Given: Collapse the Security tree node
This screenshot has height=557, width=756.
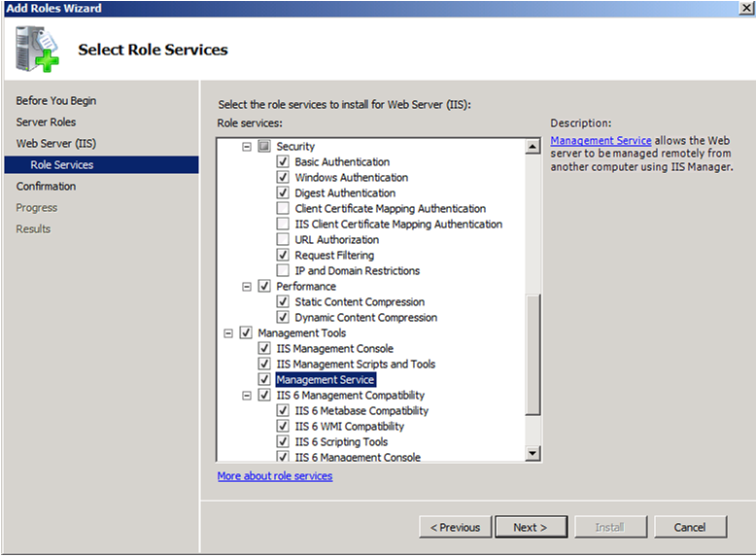Looking at the screenshot, I should click(x=247, y=147).
